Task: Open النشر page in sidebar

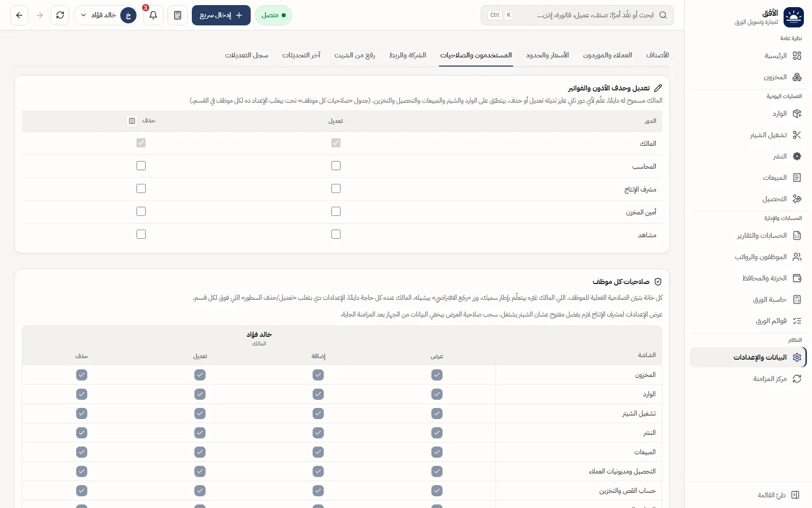Action: (748, 156)
